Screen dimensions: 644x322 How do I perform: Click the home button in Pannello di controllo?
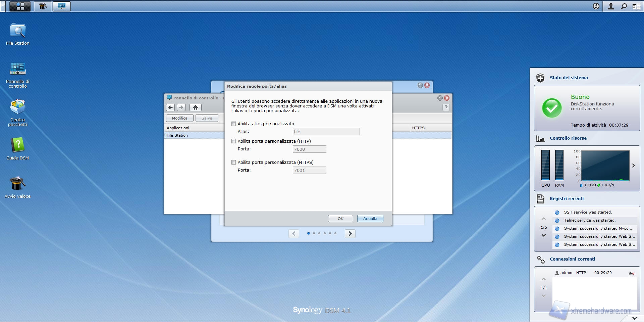[195, 107]
